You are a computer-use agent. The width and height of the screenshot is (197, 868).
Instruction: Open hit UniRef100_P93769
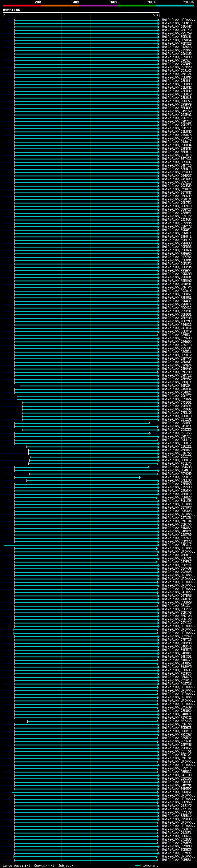(x=177, y=33)
